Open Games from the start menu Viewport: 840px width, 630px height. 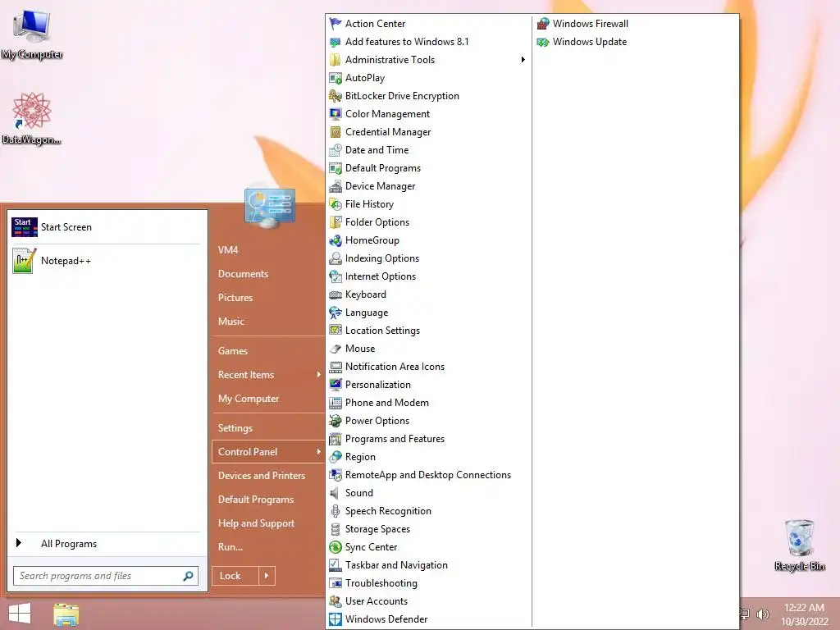232,351
